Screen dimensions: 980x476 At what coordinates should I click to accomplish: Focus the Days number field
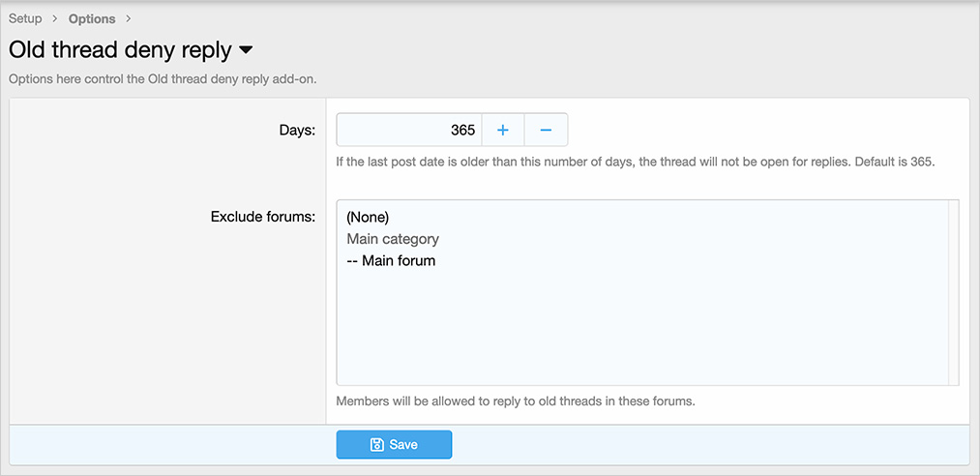point(409,130)
